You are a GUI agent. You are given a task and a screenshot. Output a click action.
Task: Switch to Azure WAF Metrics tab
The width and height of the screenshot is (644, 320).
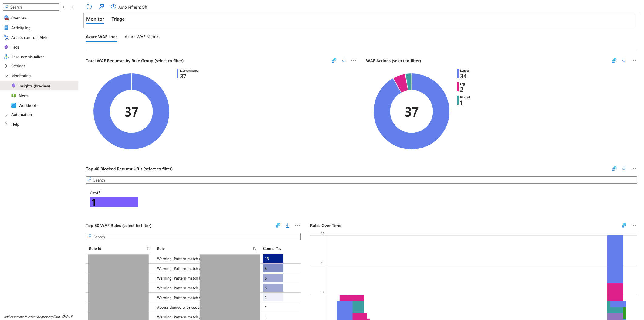click(x=142, y=37)
